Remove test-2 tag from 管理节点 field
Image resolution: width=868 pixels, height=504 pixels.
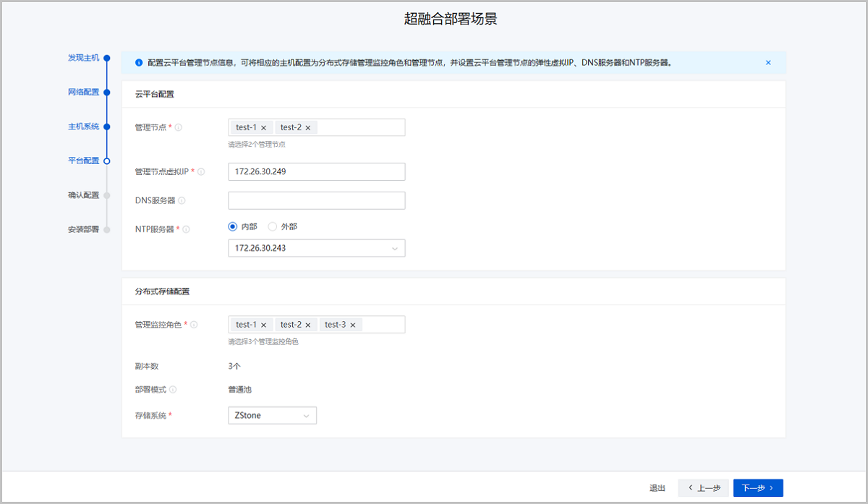point(308,128)
